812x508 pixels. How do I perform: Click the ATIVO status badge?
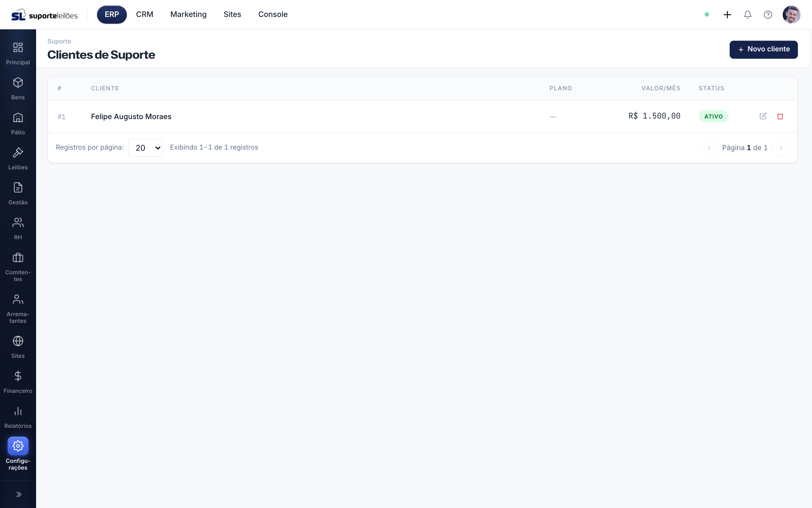(x=713, y=116)
